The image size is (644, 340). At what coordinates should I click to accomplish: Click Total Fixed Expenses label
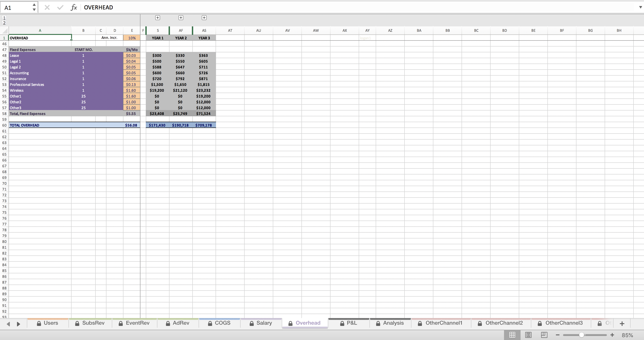(x=28, y=113)
